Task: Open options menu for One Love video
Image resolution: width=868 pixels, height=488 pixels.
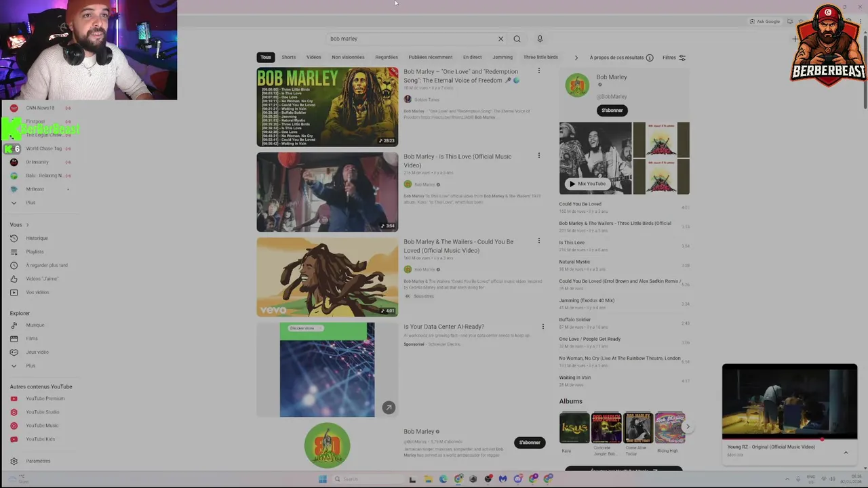Action: click(539, 70)
